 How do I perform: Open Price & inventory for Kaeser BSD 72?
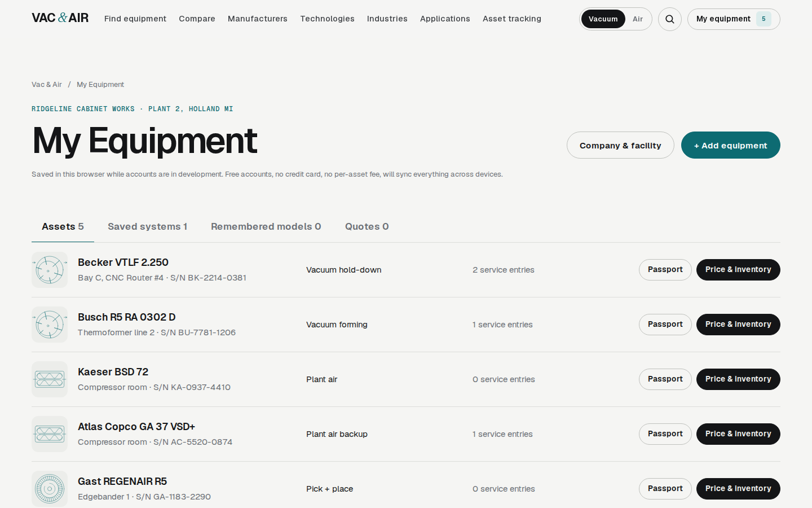(x=738, y=379)
